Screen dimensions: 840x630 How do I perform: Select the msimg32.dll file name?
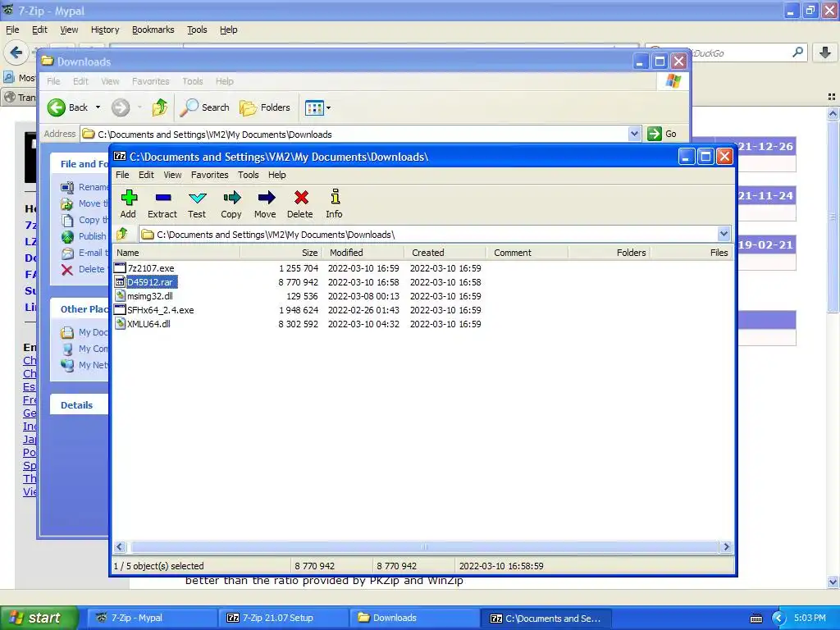[150, 295]
